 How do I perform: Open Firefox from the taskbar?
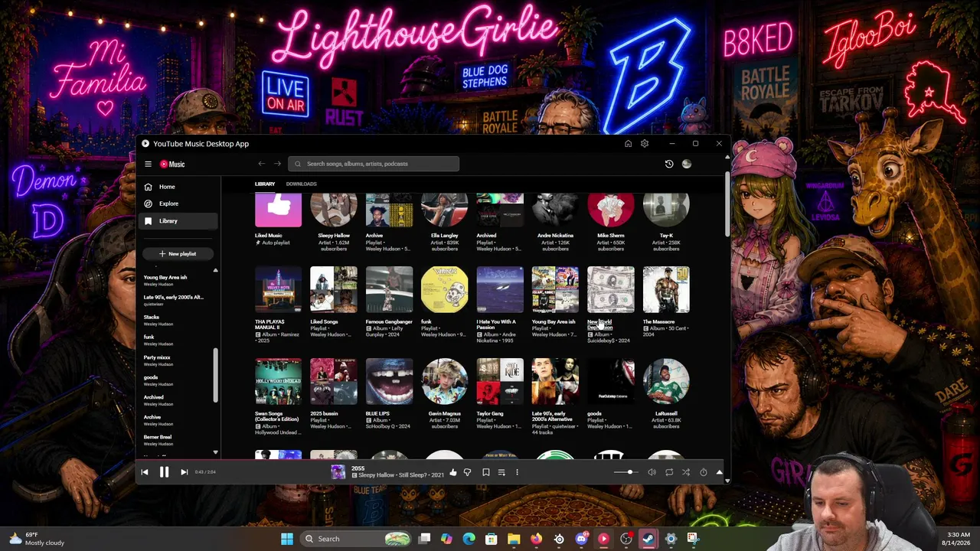pos(536,539)
